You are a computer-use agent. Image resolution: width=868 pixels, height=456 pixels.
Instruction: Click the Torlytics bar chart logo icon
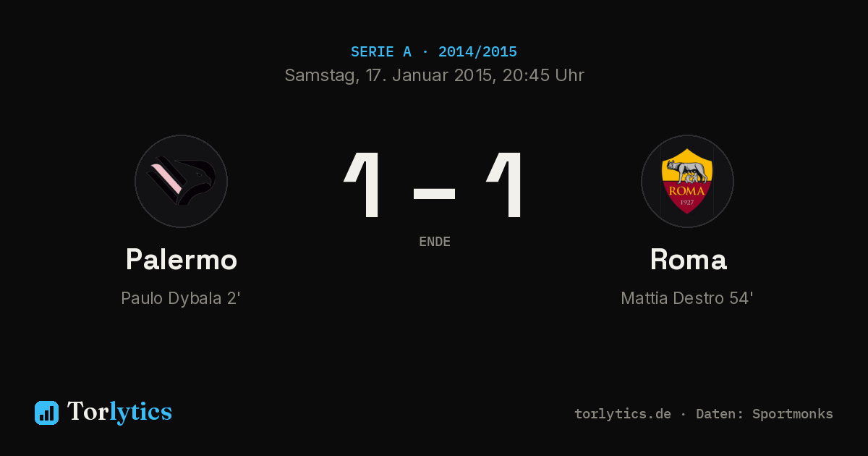46,413
